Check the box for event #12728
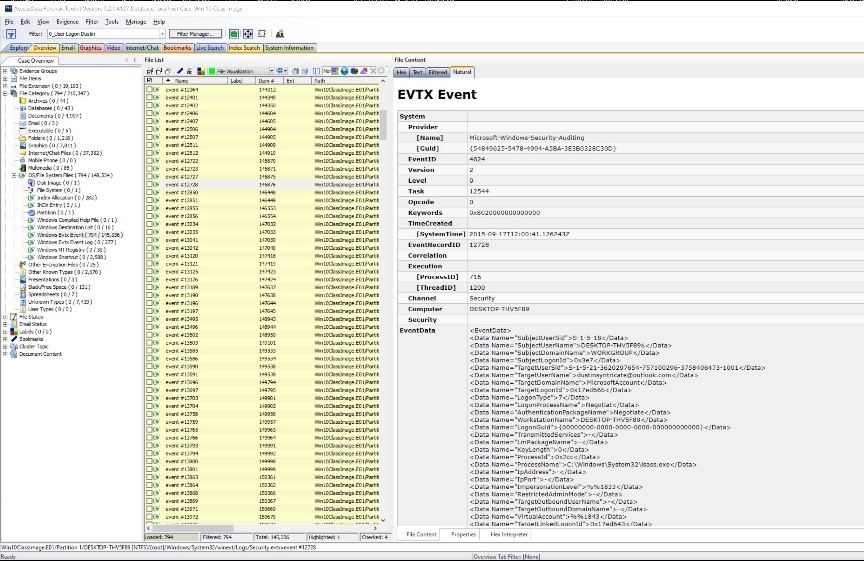This screenshot has width=864, height=561. (149, 185)
